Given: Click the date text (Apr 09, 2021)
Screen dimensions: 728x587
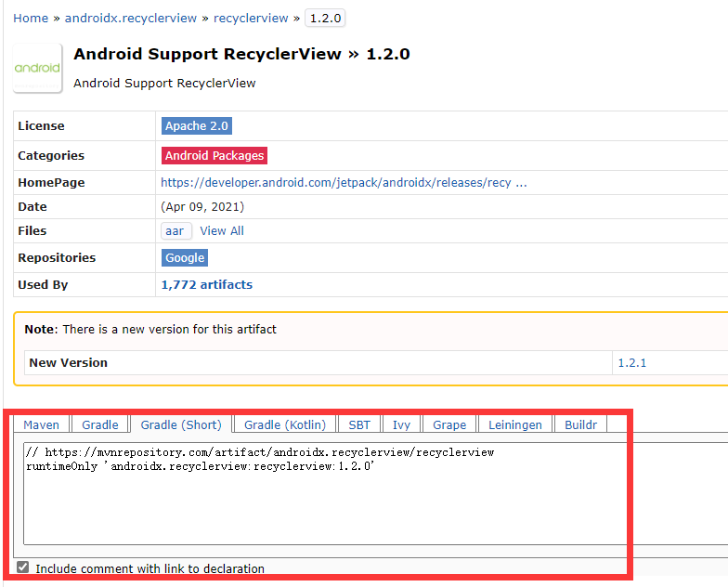Looking at the screenshot, I should click(x=202, y=206).
